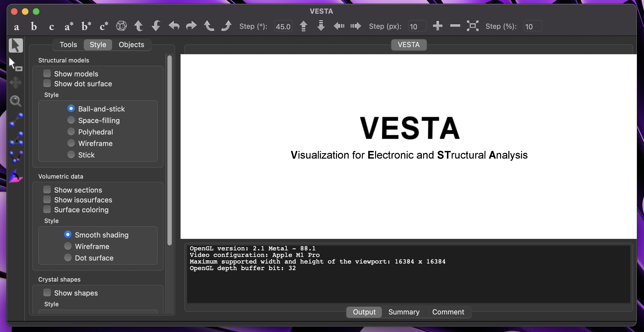Select the Interfacial angle tool
Image resolution: width=644 pixels, height=332 pixels.
point(16,176)
